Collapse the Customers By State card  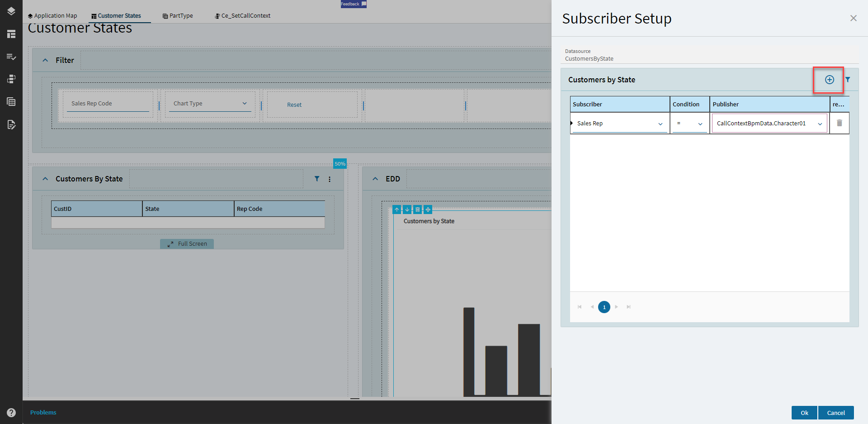(x=45, y=179)
